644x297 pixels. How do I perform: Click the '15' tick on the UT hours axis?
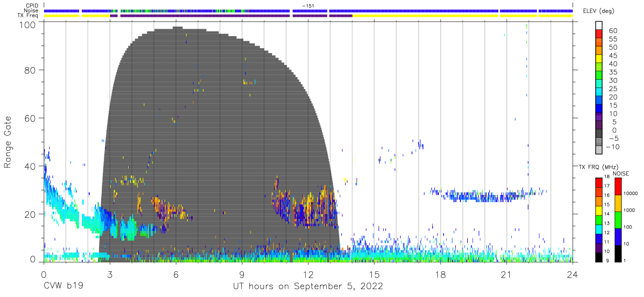click(x=374, y=274)
